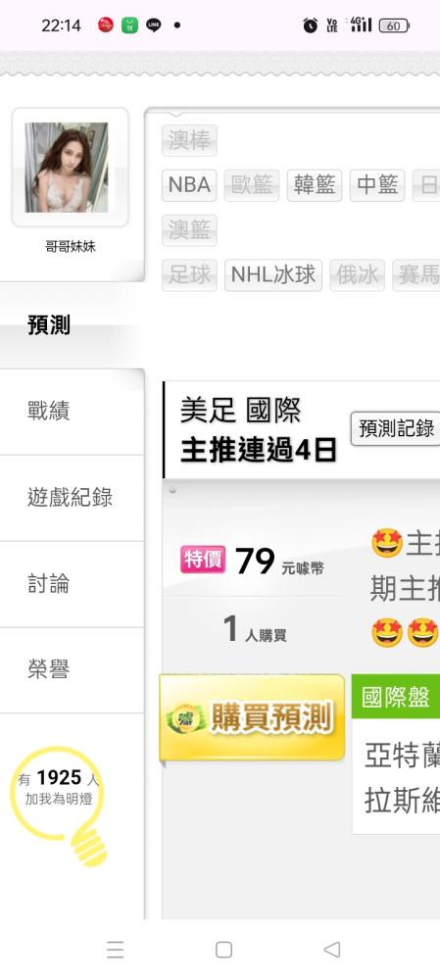Select the 中籃 sport filter
The width and height of the screenshot is (440, 980).
(x=377, y=185)
